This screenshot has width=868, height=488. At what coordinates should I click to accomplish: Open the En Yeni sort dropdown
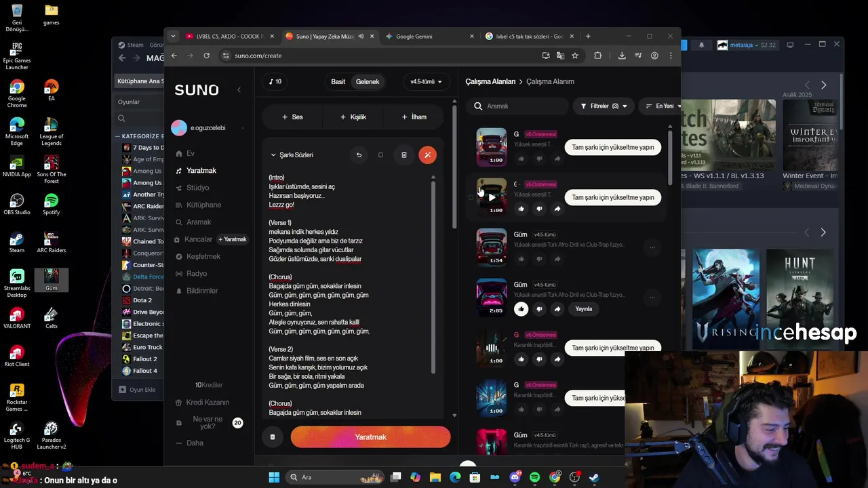[x=659, y=106]
